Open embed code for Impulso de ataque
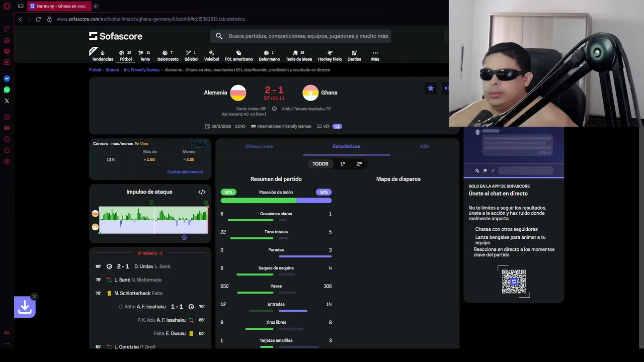Viewport: 644px width, 362px height. pyautogui.click(x=202, y=192)
